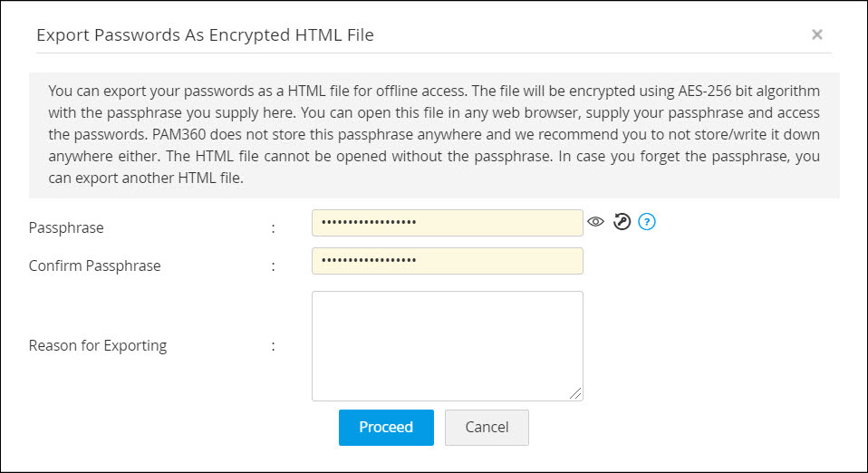Screen dimensions: 868x473
Task: Close the Export Passwords dialog
Action: click(x=817, y=34)
